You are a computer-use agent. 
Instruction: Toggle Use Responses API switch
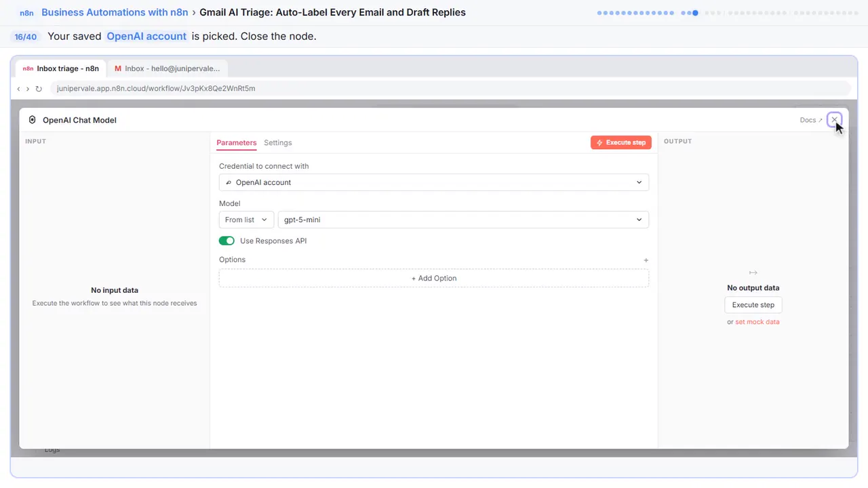226,241
